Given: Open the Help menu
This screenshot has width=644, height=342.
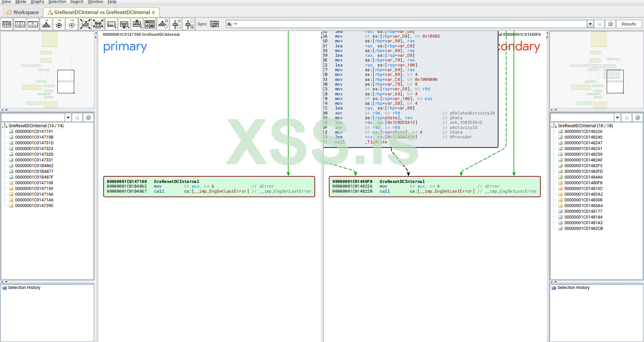Looking at the screenshot, I should [112, 2].
